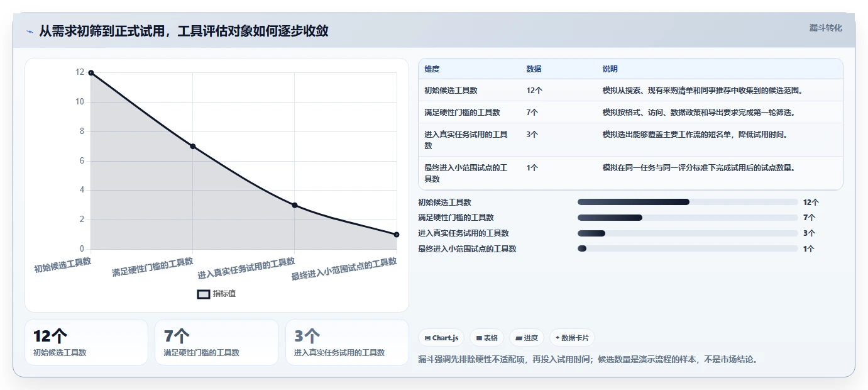This screenshot has width=868, height=390.
Task: Click the 满足硬性门槛的工具数 table cell
Action: click(462, 113)
